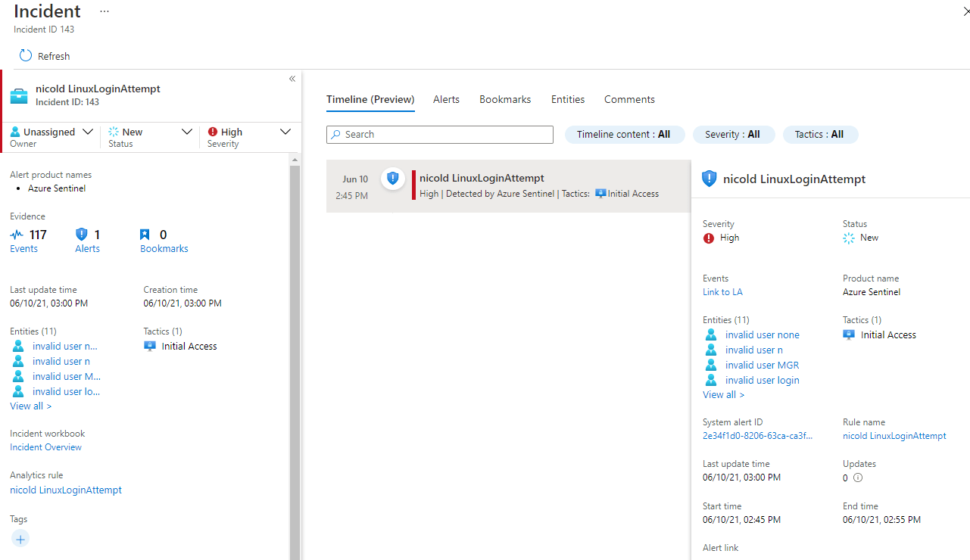Click the Initial Access tactic icon in left pane
Screen dimensions: 970x560
(149, 346)
